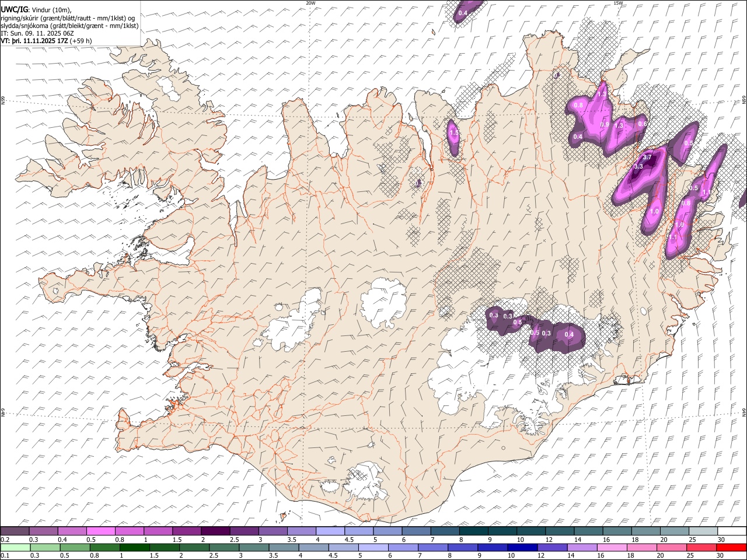The image size is (747, 560).
Task: Pick the top legend dark teal swatch between 9 and 10
Action: coord(502,531)
